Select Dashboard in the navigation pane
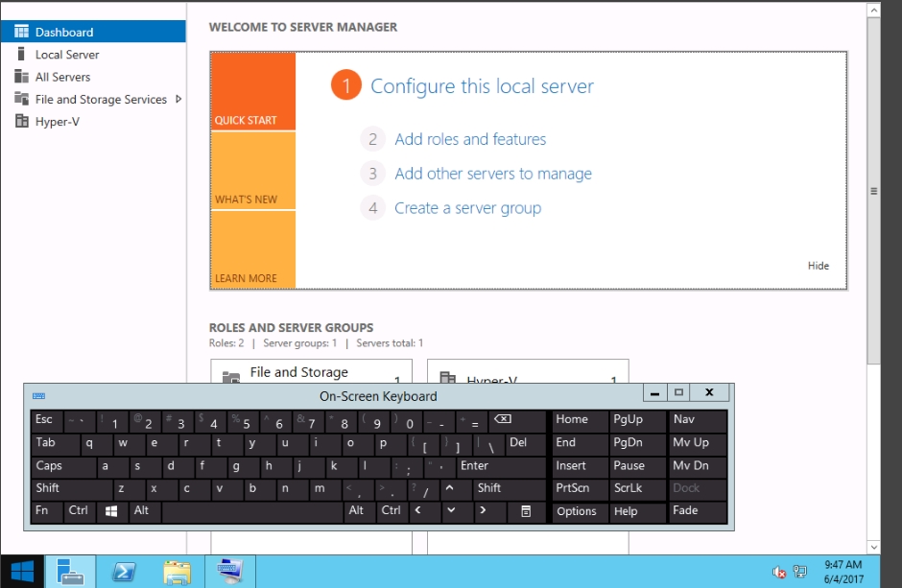The width and height of the screenshot is (902, 588). (x=93, y=32)
